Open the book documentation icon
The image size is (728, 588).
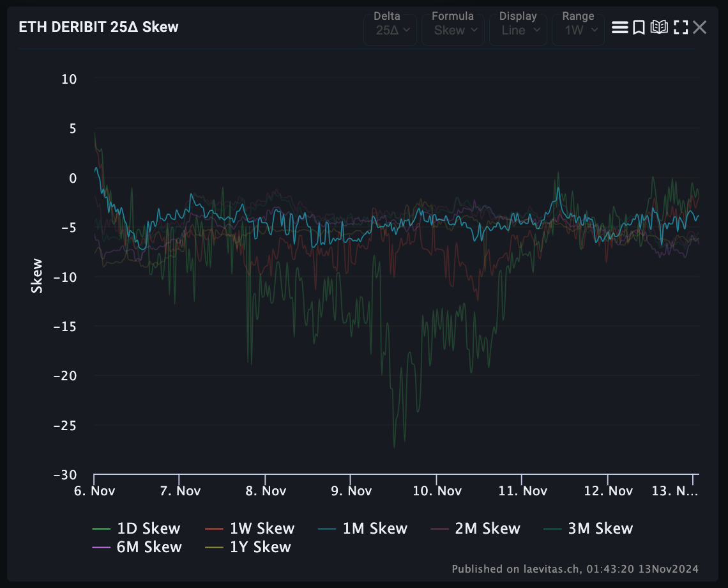tap(659, 27)
